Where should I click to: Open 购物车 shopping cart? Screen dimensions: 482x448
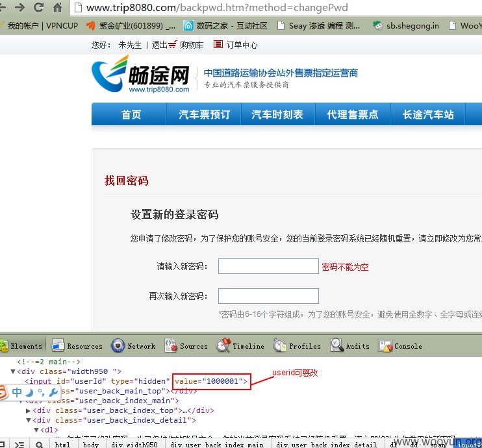[x=192, y=45]
